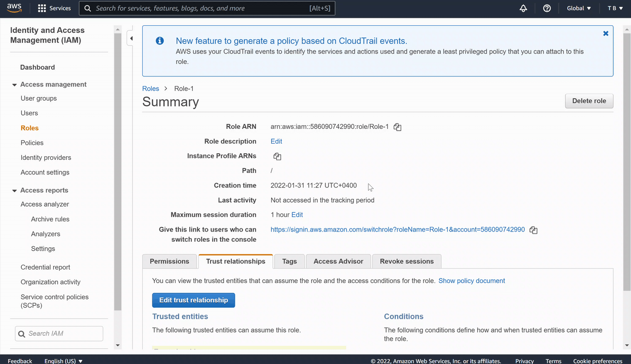Open the switch role sign-in URL
This screenshot has width=631, height=364.
(x=398, y=229)
